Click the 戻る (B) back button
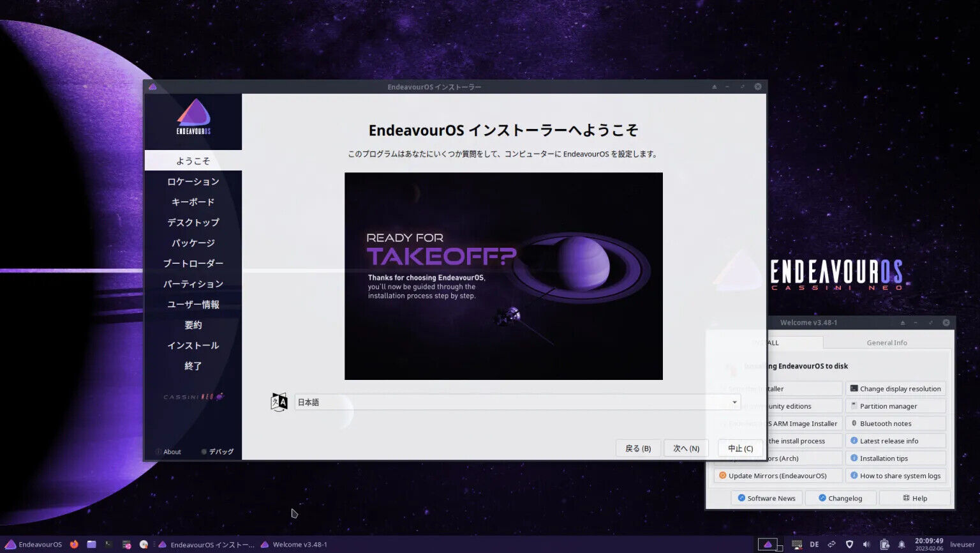 tap(638, 448)
